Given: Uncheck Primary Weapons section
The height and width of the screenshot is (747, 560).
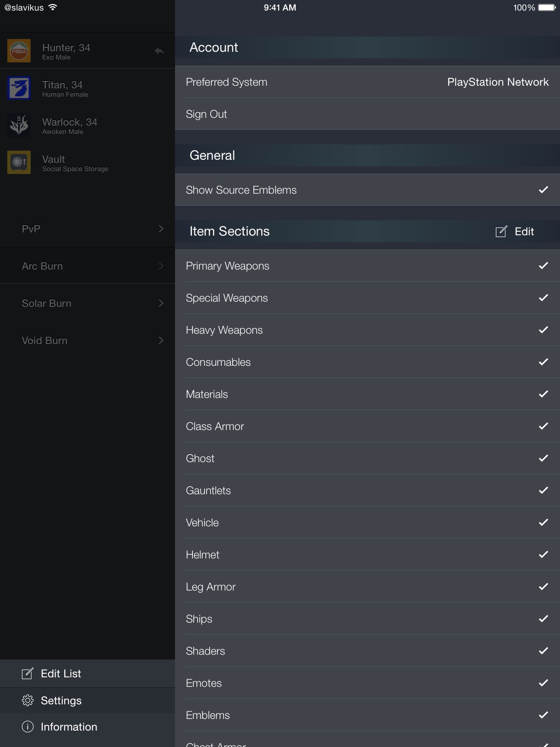Looking at the screenshot, I should [543, 266].
